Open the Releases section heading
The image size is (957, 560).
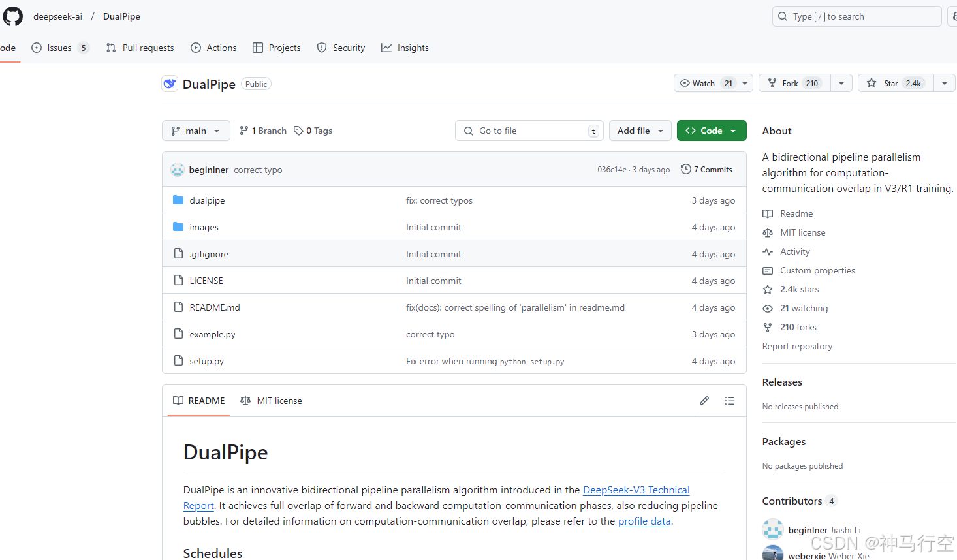pos(782,382)
